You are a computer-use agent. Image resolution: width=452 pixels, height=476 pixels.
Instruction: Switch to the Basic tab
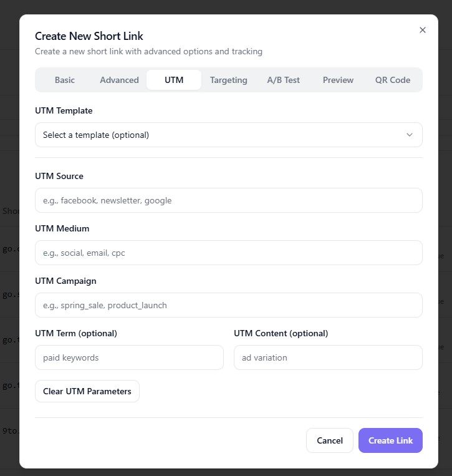(x=65, y=80)
